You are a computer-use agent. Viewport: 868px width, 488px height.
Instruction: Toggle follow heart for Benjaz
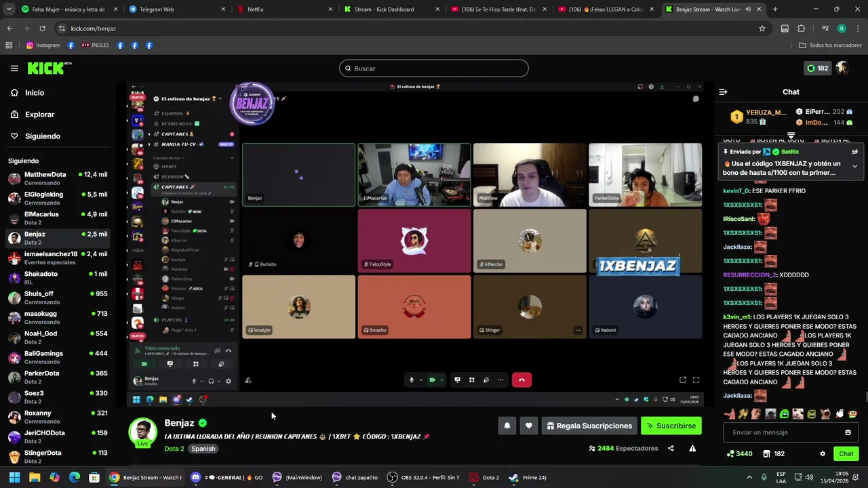(x=529, y=426)
